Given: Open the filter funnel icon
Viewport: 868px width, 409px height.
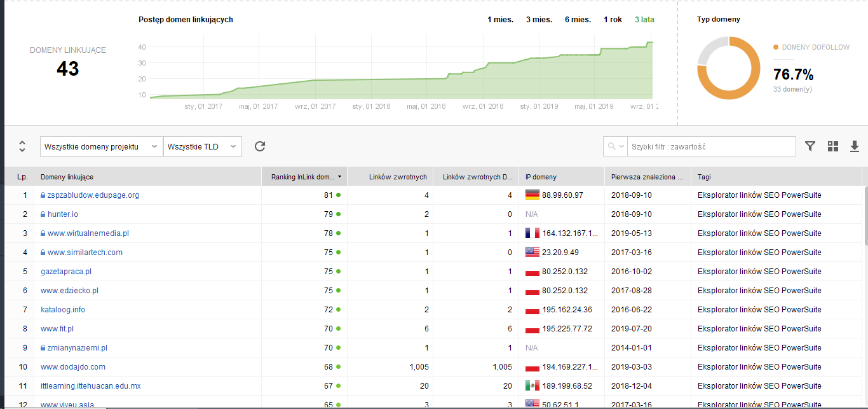Looking at the screenshot, I should click(810, 146).
